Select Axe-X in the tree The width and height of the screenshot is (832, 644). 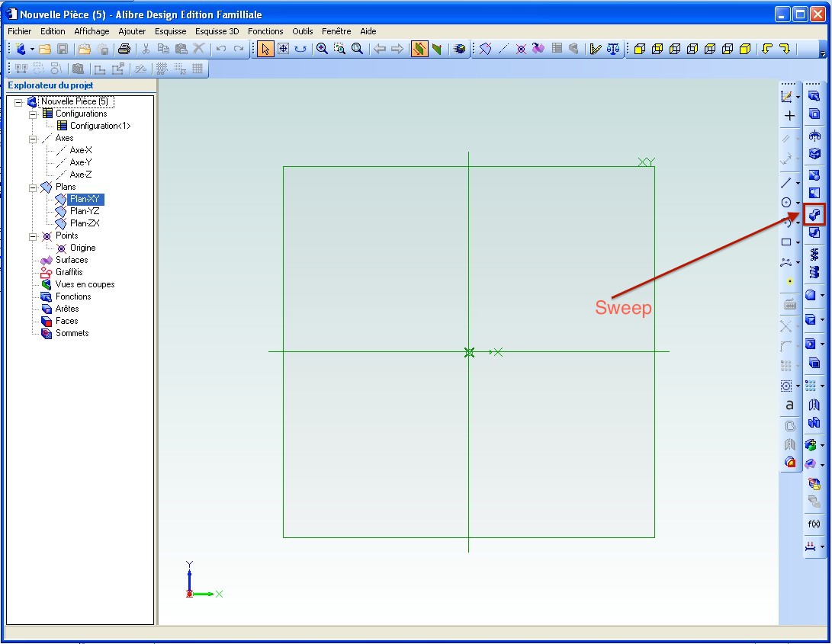[x=81, y=150]
